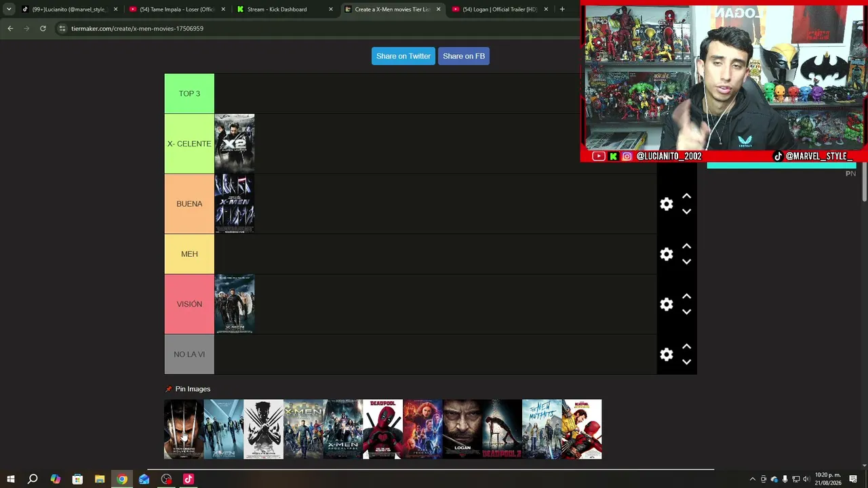Select the X-Men Origins Wolverine poster

point(184,430)
